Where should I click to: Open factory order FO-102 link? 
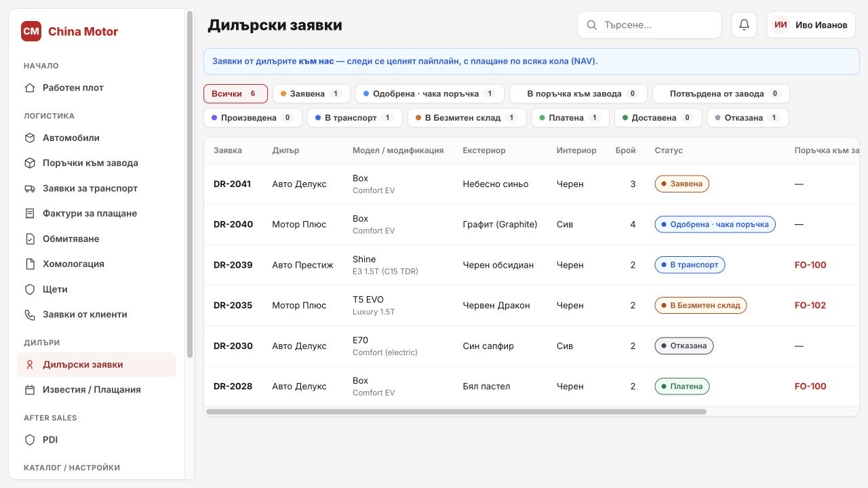point(810,305)
